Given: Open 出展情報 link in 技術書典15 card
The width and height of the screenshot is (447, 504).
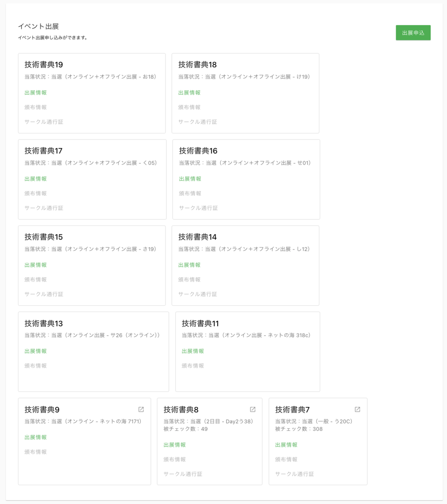Looking at the screenshot, I should tap(36, 265).
